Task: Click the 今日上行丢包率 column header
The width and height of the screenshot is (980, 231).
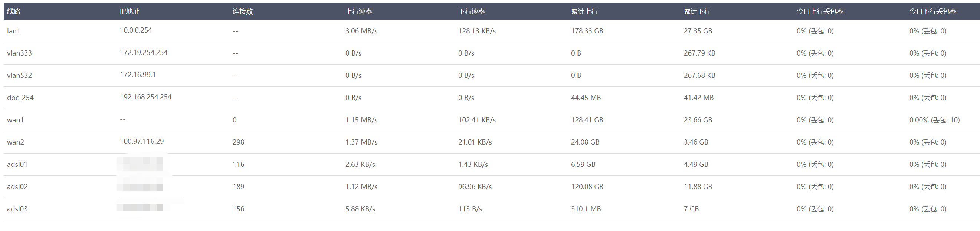Action: [820, 11]
